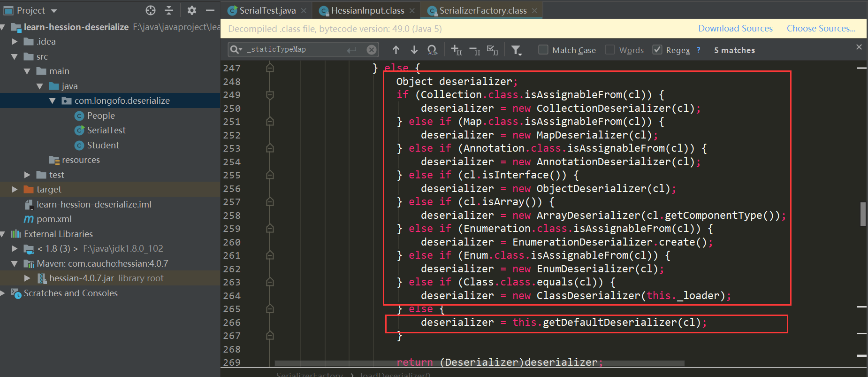Disable the Regex checkbox
Image resolution: width=868 pixels, height=377 pixels.
click(657, 50)
